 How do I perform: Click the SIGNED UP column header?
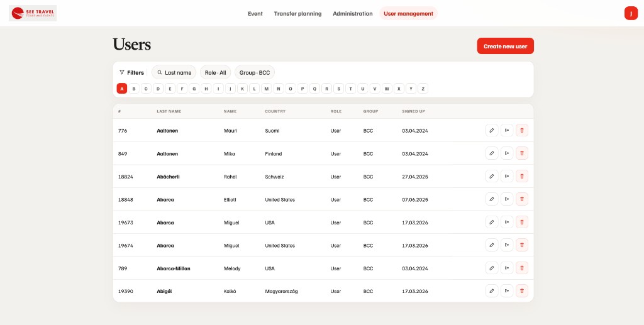(x=413, y=111)
